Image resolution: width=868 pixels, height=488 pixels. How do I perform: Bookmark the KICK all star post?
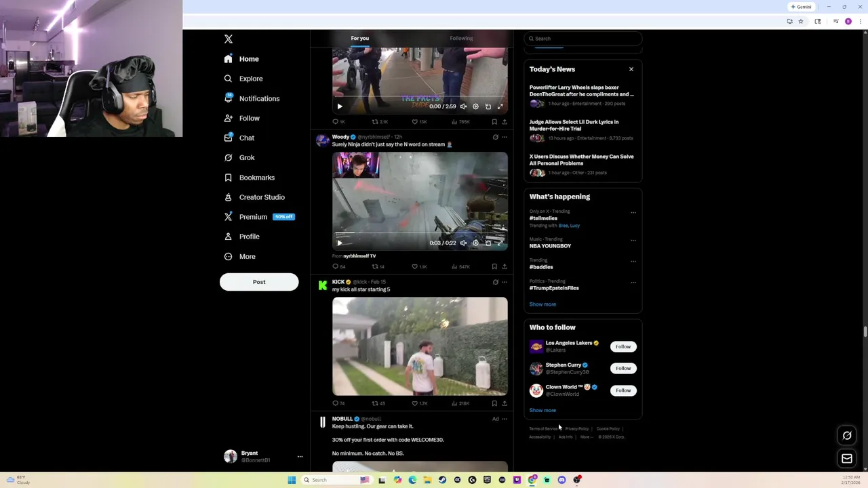coord(494,403)
